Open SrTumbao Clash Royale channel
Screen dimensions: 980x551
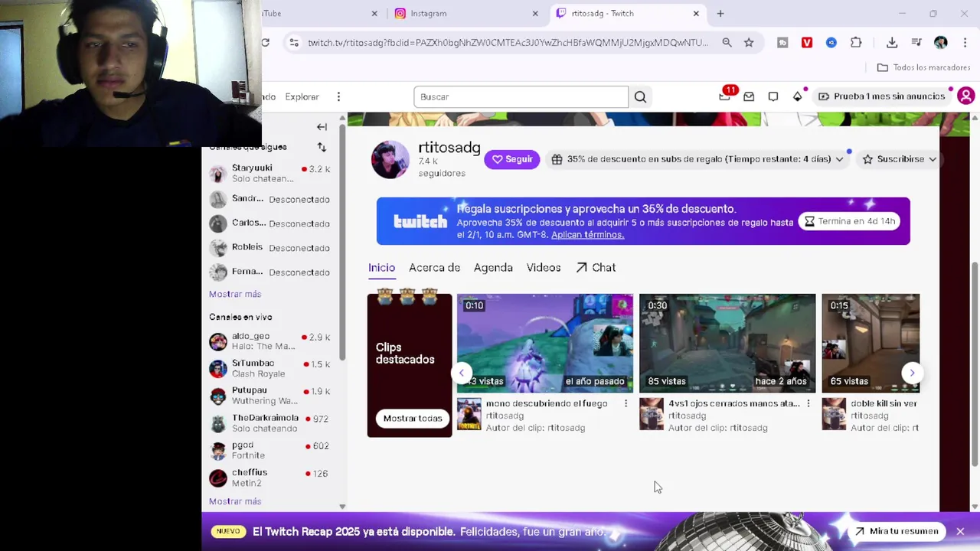[x=270, y=368]
